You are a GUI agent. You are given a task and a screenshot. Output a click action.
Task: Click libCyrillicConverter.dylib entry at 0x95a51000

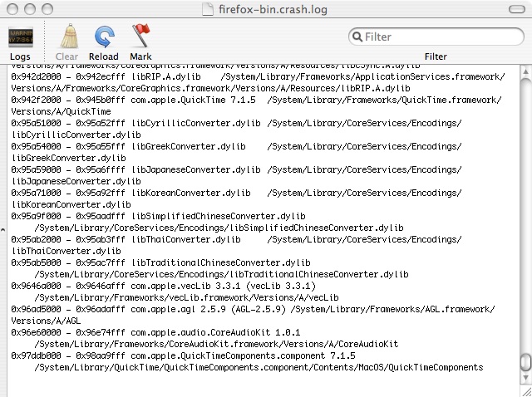[236, 123]
